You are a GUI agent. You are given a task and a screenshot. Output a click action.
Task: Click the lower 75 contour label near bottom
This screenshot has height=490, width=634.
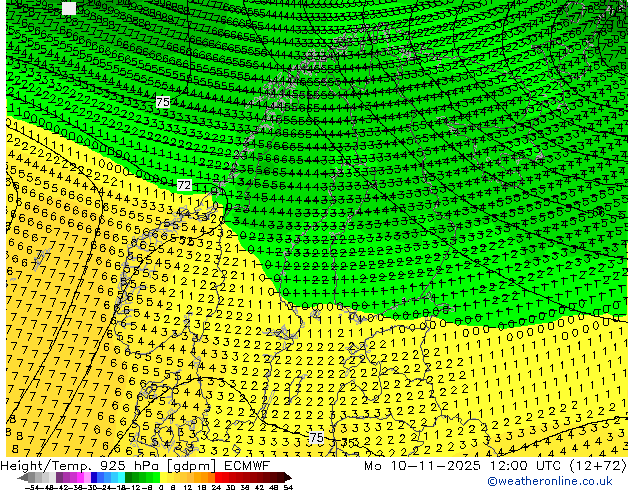316,438
